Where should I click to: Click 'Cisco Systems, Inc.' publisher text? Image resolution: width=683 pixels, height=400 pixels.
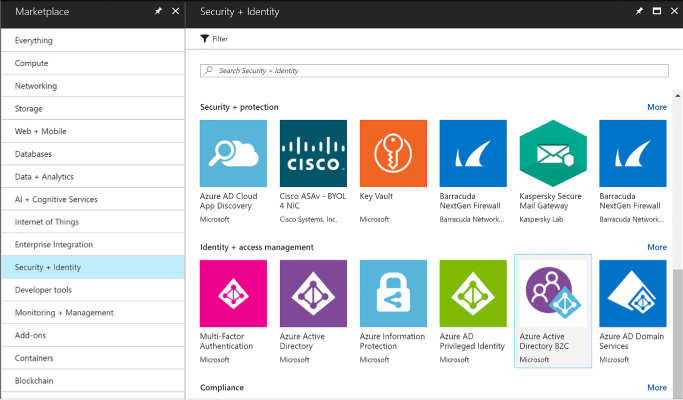[308, 219]
